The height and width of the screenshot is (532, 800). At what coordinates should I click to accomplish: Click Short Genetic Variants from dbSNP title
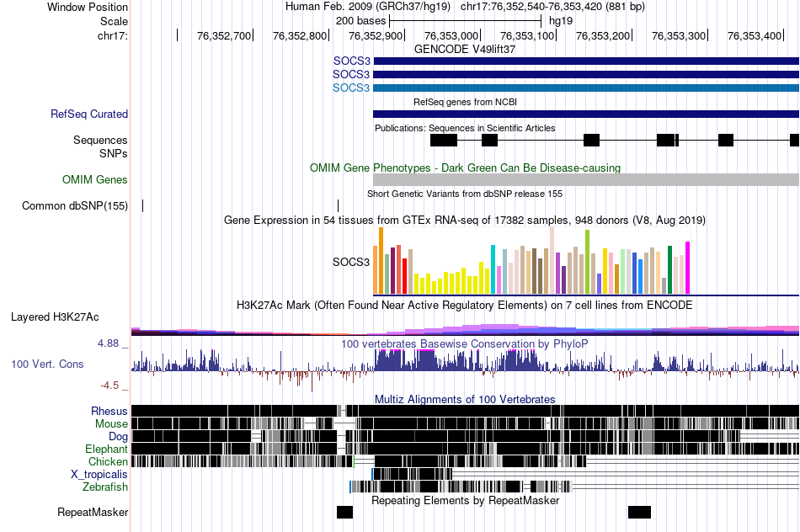tap(465, 194)
